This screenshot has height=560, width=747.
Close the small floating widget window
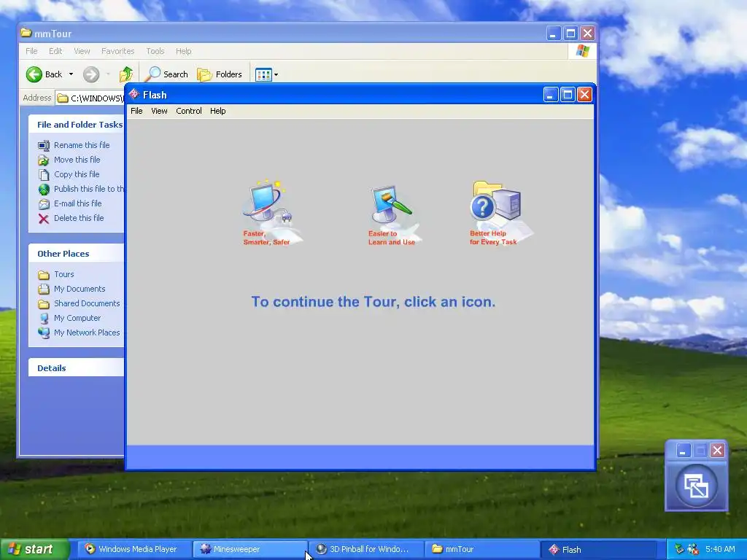pyautogui.click(x=717, y=451)
